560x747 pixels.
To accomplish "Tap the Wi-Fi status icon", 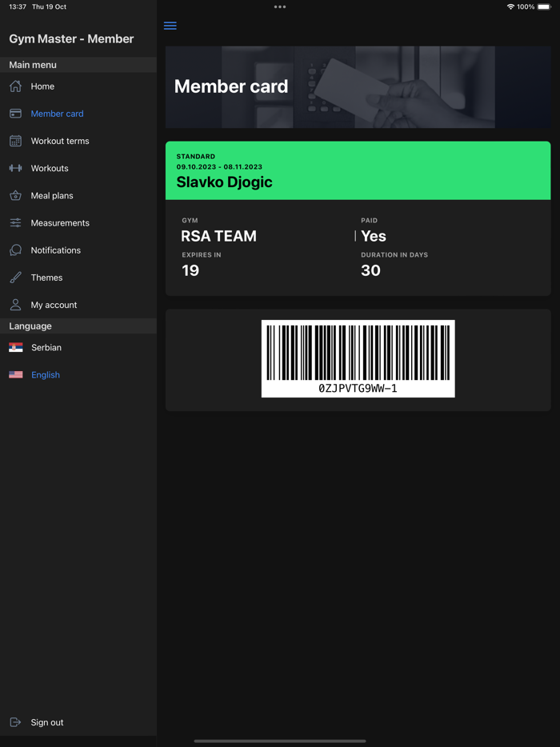I will coord(510,6).
